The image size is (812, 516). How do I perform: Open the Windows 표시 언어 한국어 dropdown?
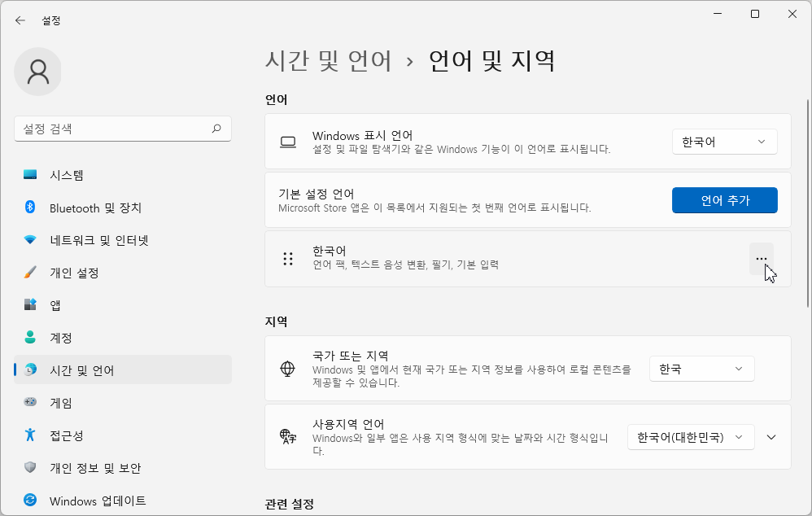(724, 142)
